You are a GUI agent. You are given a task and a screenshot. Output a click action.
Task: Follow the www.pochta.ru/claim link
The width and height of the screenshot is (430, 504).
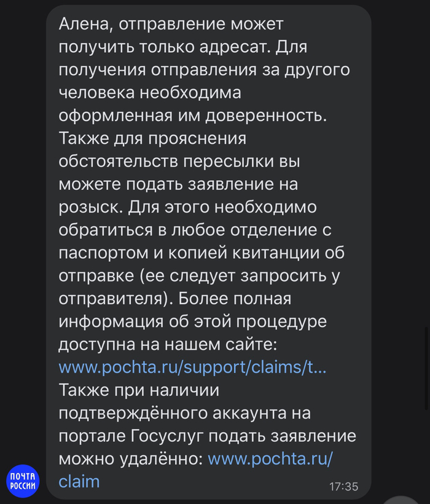270,459
